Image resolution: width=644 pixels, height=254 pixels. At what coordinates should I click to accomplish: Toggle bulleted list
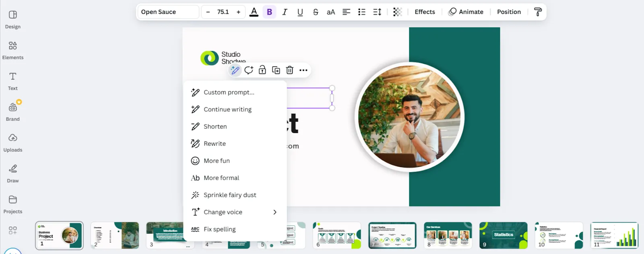pyautogui.click(x=362, y=12)
